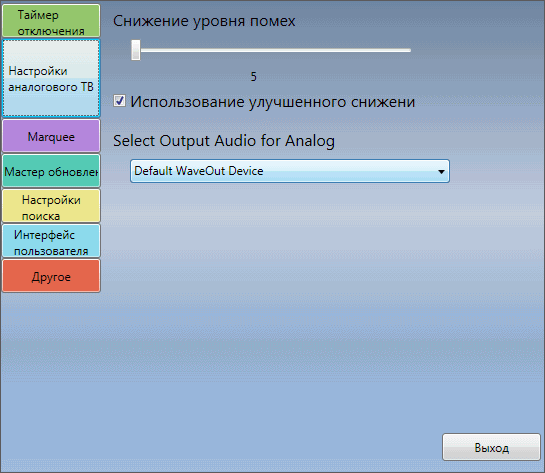Open the Интерфейс пользователя tab

51,241
